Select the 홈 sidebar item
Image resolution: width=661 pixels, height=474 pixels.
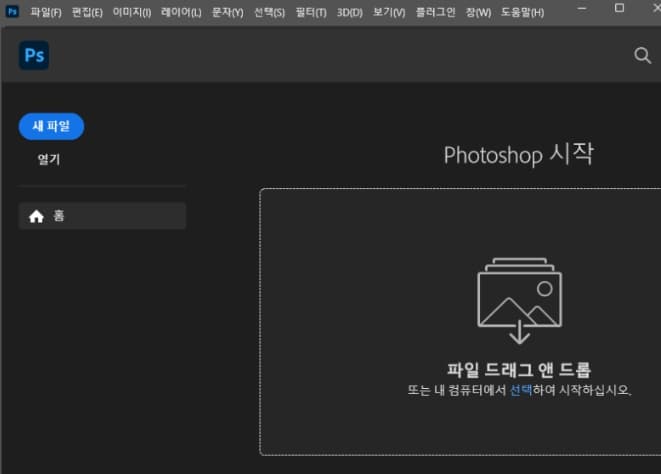[102, 216]
